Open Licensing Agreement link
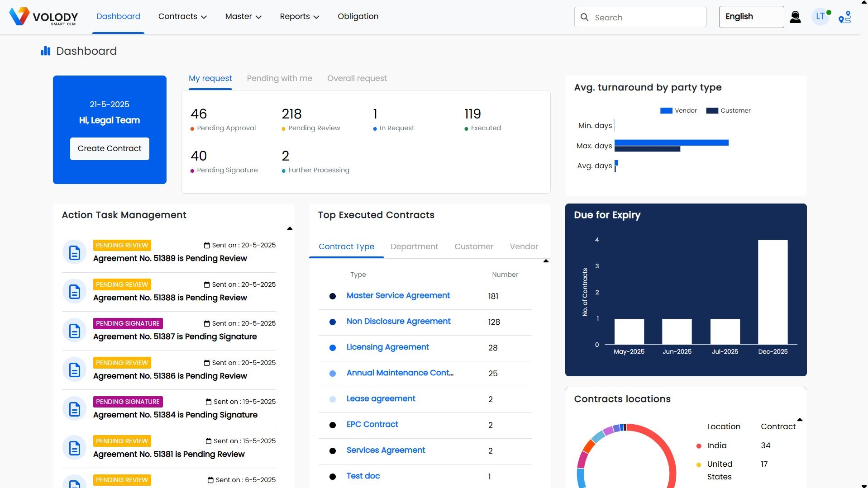This screenshot has height=488, width=868. pos(387,347)
